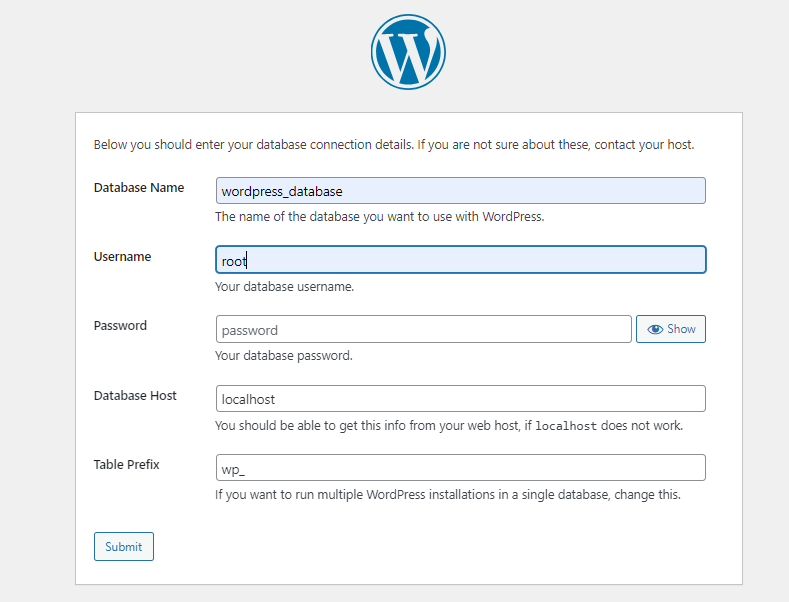
Task: Click the monospace localhost word in the hint
Action: 566,426
